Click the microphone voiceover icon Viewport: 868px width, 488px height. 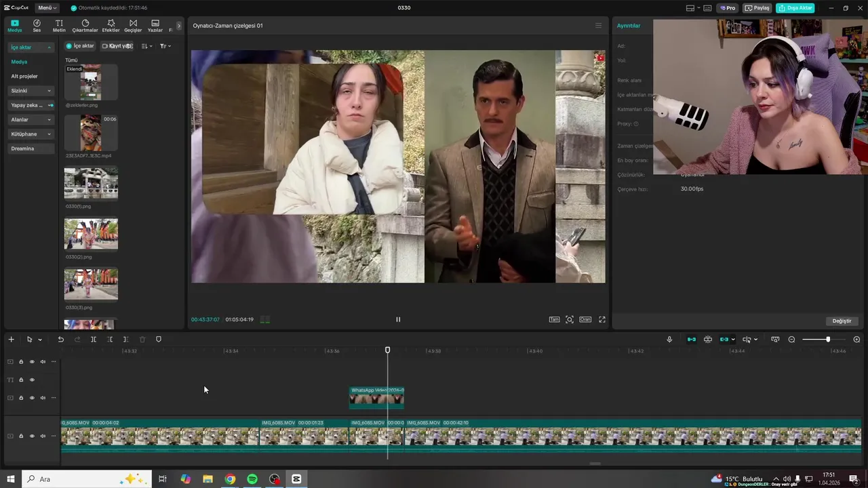point(669,339)
